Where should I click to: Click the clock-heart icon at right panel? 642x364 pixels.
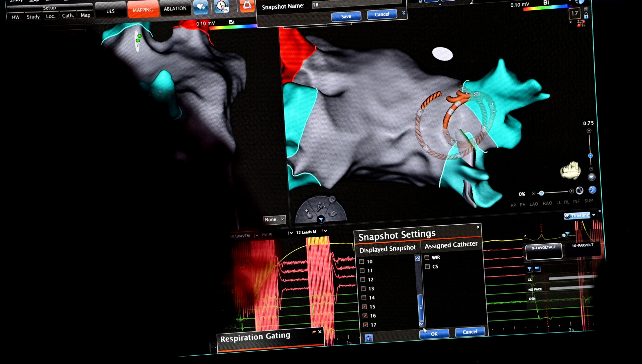(592, 190)
